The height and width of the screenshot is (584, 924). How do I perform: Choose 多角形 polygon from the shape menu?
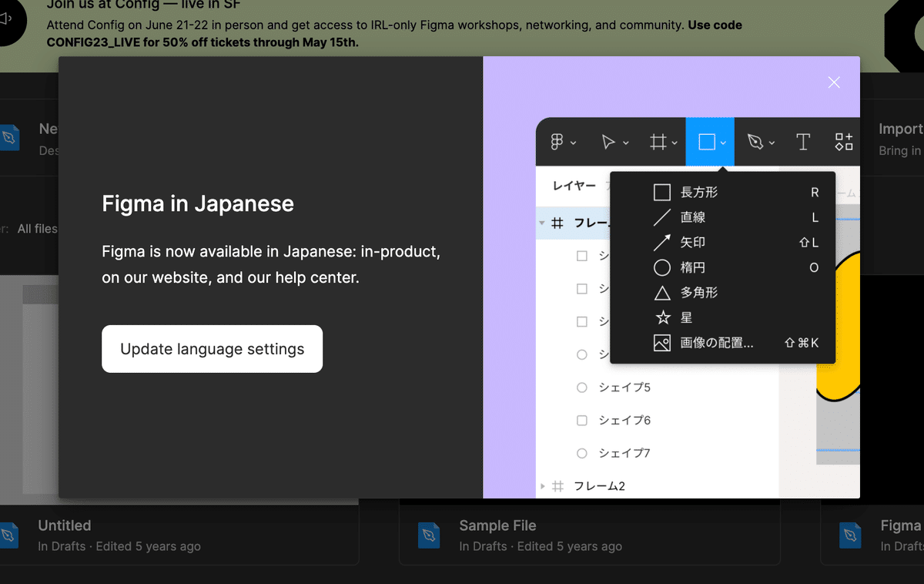(x=722, y=293)
